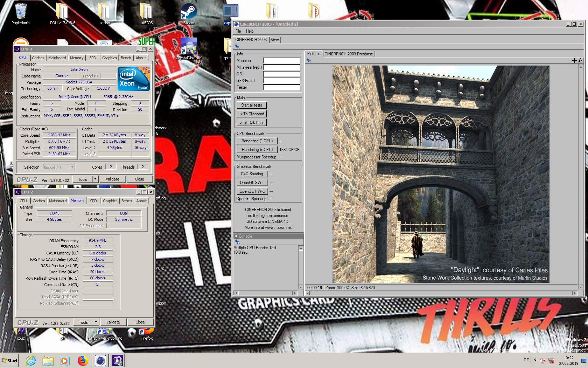Switch to CINEBENCH on the taskbar
Viewport: 588px width, 368px height.
[100, 361]
